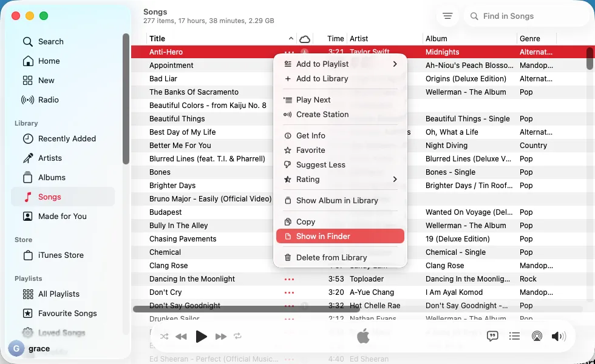The width and height of the screenshot is (595, 364).
Task: Click the Apple logo in playback bar
Action: pyautogui.click(x=363, y=336)
